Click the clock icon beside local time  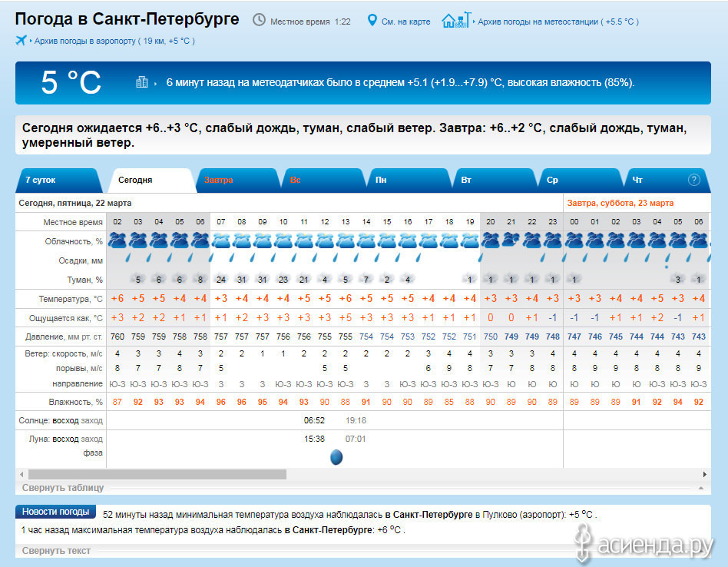pyautogui.click(x=260, y=20)
